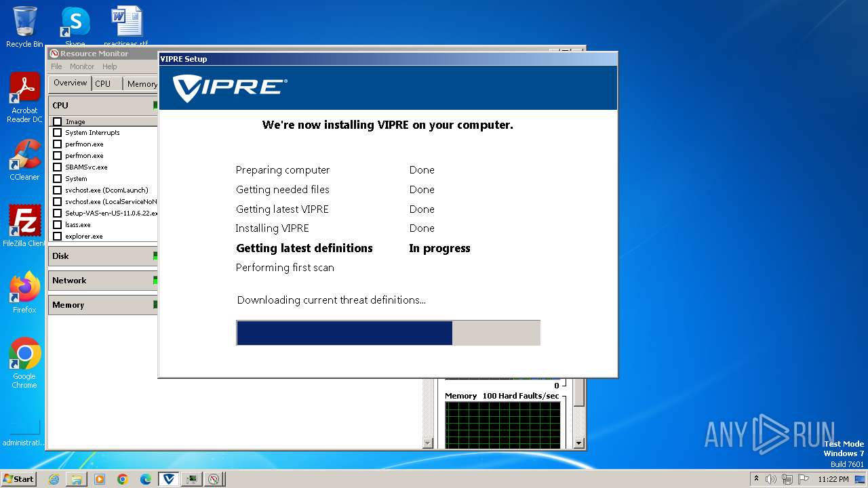Viewport: 868px width, 488px height.
Task: Select the first perfmon.exe process row
Action: tap(104, 144)
